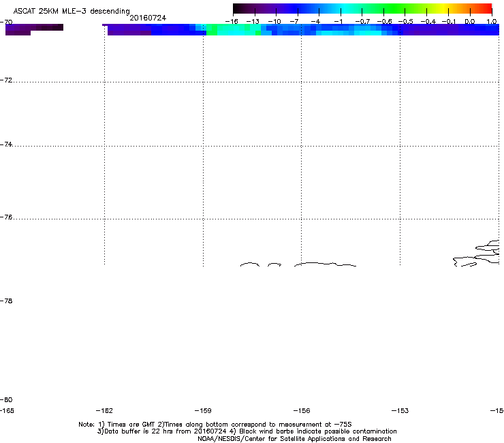Click the -0.4 color scale label
This screenshot has height=443, width=504.
tap(428, 22)
